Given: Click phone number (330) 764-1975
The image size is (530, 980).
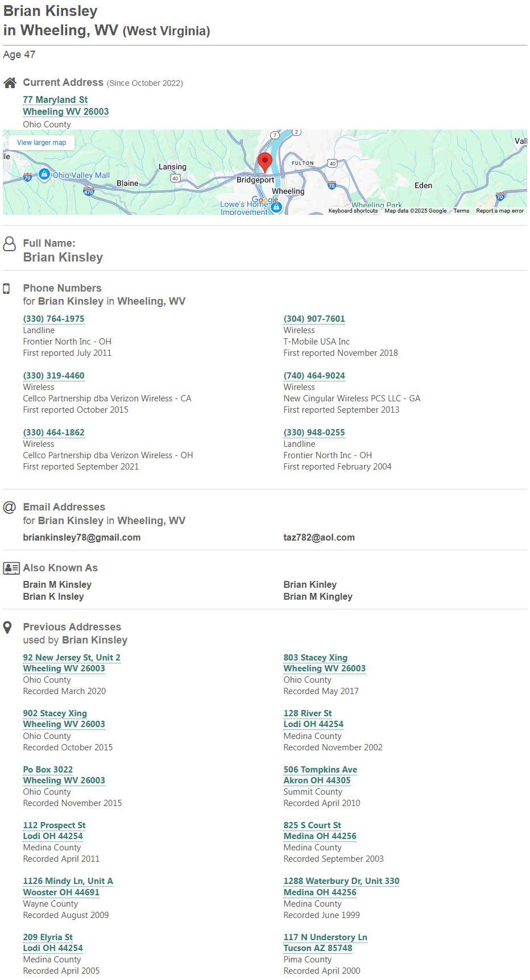Looking at the screenshot, I should [x=53, y=319].
